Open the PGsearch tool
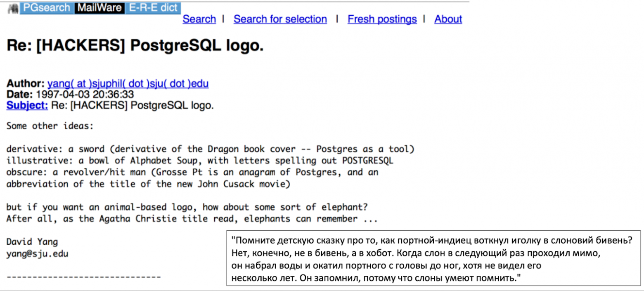Viewport: 644px width, 291px height. [45, 7]
